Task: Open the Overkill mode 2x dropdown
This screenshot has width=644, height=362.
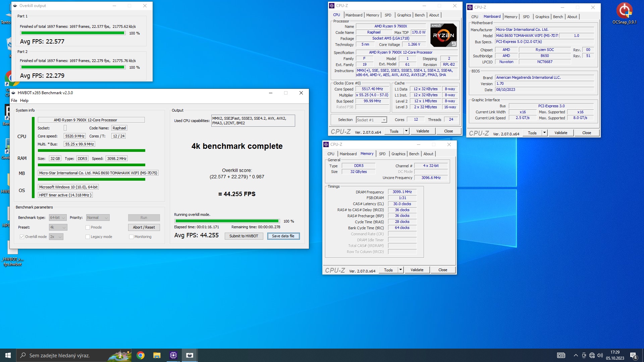Action: (x=56, y=237)
